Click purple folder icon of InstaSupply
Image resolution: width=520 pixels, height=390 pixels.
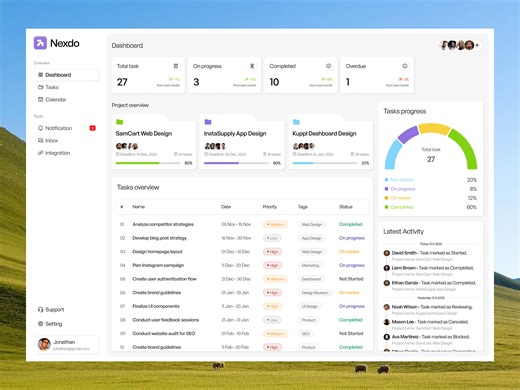[208, 122]
